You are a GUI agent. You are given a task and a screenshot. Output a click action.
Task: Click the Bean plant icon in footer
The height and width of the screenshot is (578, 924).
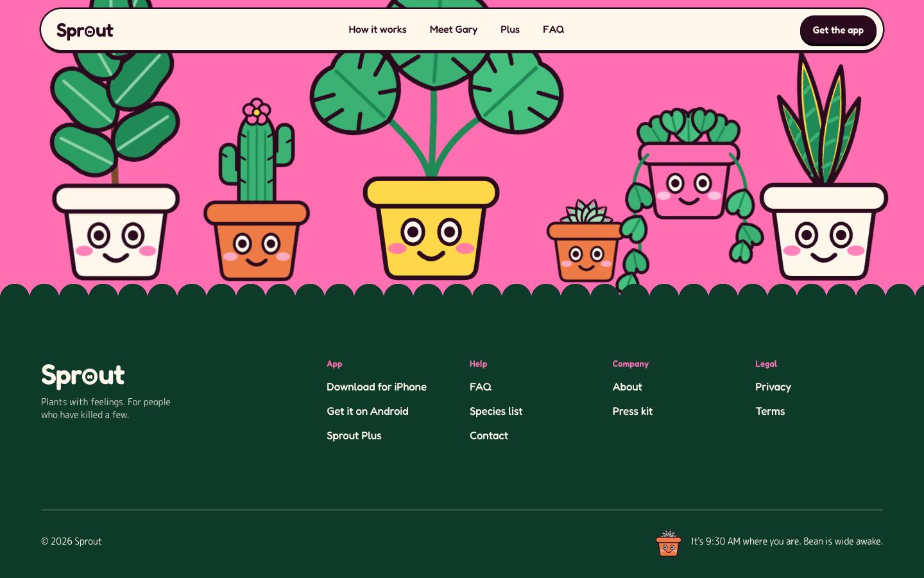click(669, 543)
